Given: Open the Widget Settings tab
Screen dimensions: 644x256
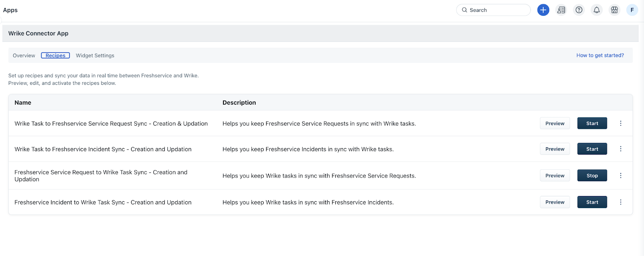Looking at the screenshot, I should [x=95, y=56].
